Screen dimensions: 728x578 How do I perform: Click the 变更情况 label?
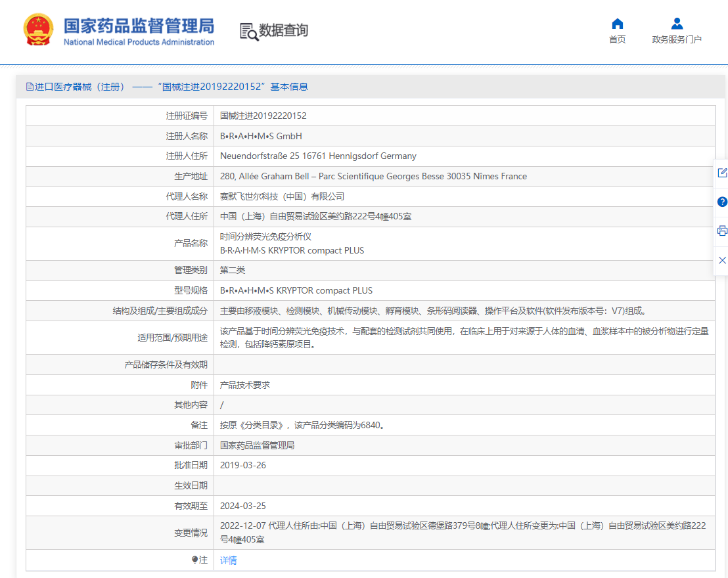pos(191,533)
